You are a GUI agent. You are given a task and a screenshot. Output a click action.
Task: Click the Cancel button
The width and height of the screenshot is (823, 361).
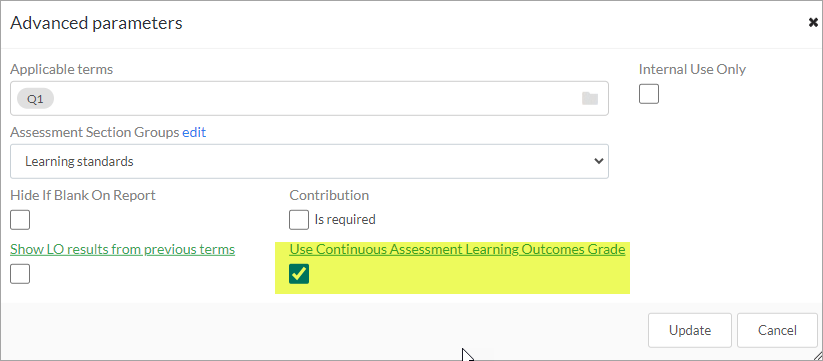click(777, 331)
